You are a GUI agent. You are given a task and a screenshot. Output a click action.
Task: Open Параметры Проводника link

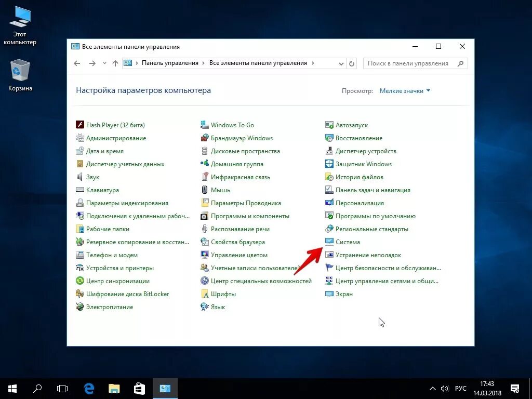pyautogui.click(x=246, y=203)
